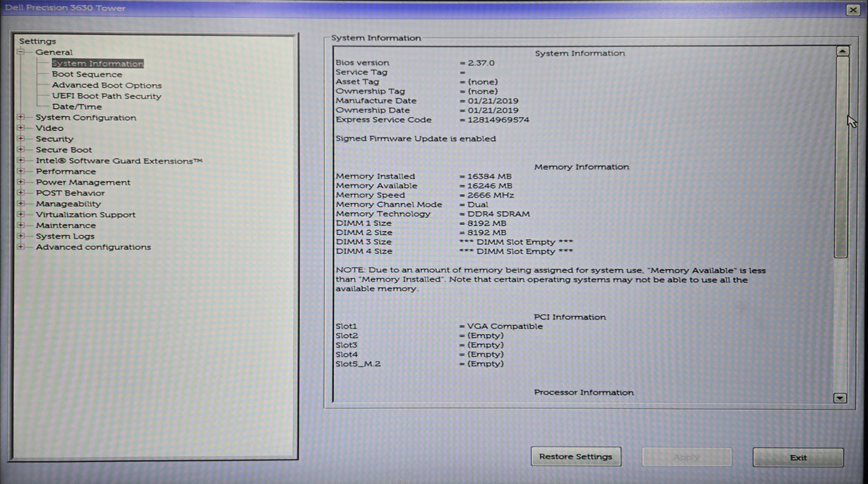Select the General category label
This screenshot has width=868, height=484.
pos(54,52)
